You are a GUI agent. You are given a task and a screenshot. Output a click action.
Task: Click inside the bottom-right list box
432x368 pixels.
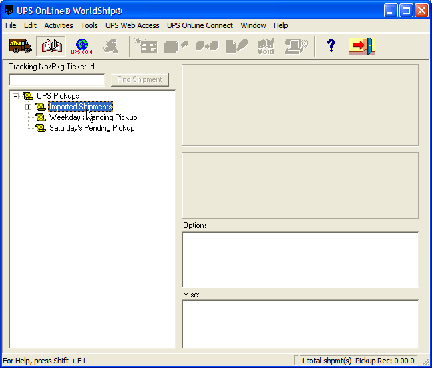tap(300, 324)
